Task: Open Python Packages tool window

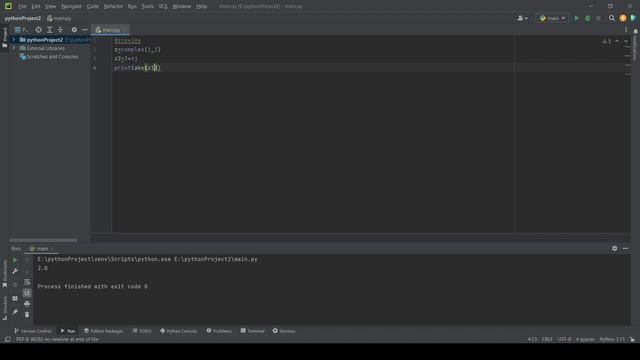Action: [x=104, y=331]
